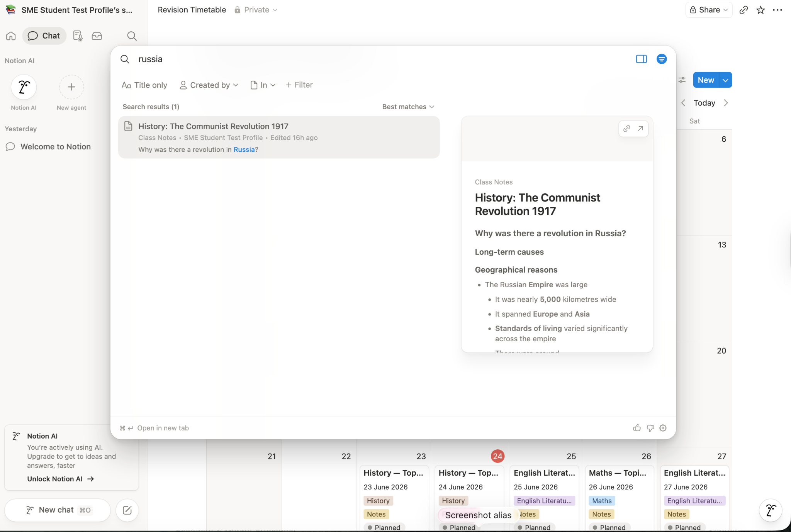Viewport: 791px width, 532px height.
Task: Select the Notion AI agent avatar
Action: 24,87
